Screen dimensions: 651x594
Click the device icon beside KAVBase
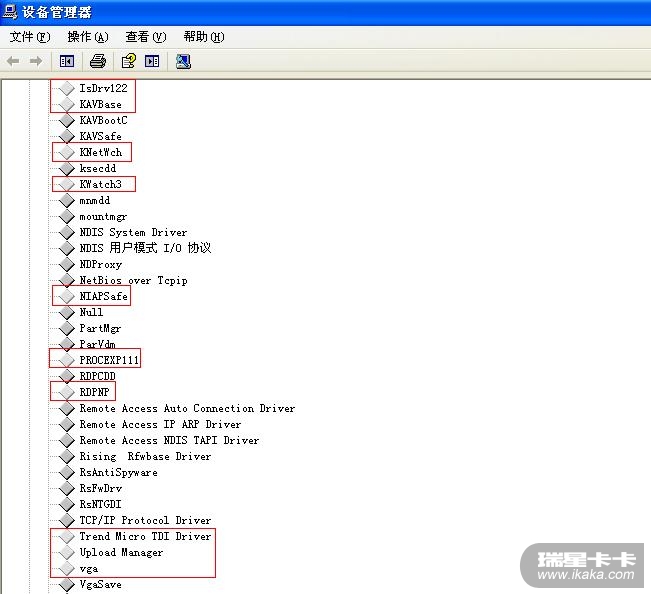66,104
